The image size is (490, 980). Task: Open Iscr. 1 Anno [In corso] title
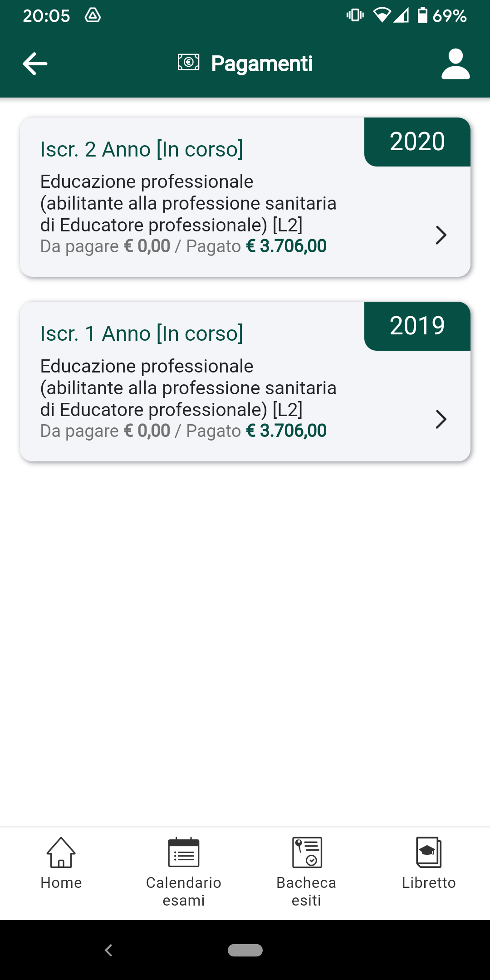pos(142,333)
